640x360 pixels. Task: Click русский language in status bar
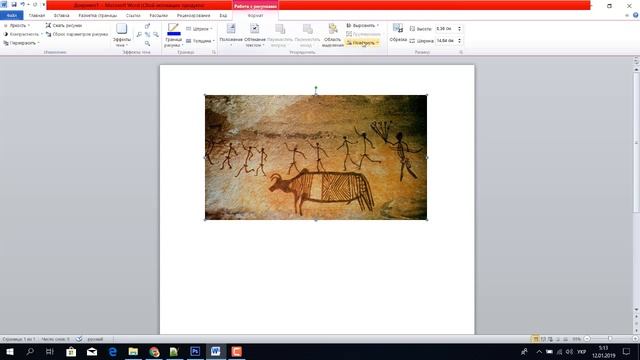point(95,339)
